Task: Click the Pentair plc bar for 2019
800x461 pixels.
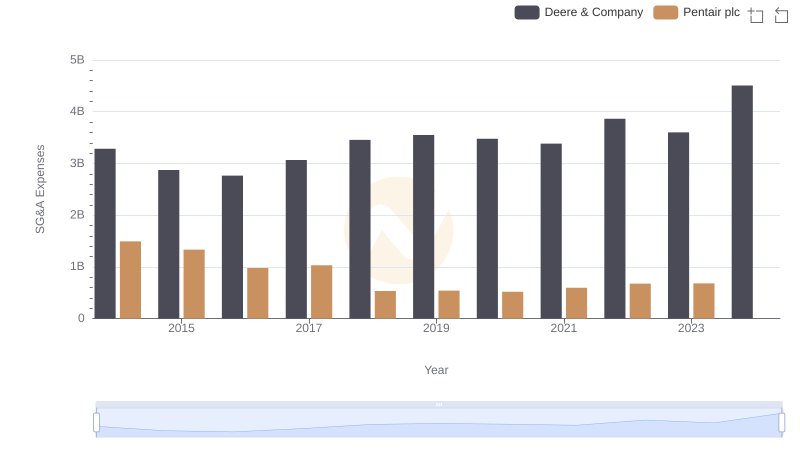Action: [x=449, y=304]
